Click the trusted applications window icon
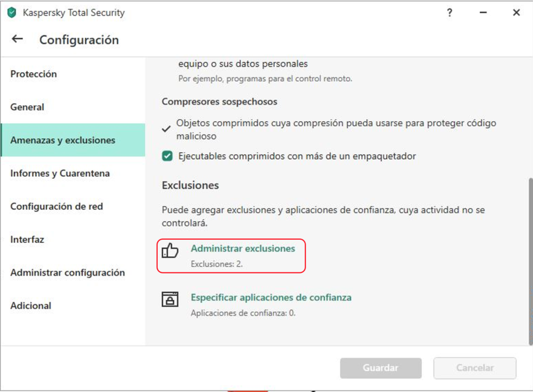 coord(170,299)
